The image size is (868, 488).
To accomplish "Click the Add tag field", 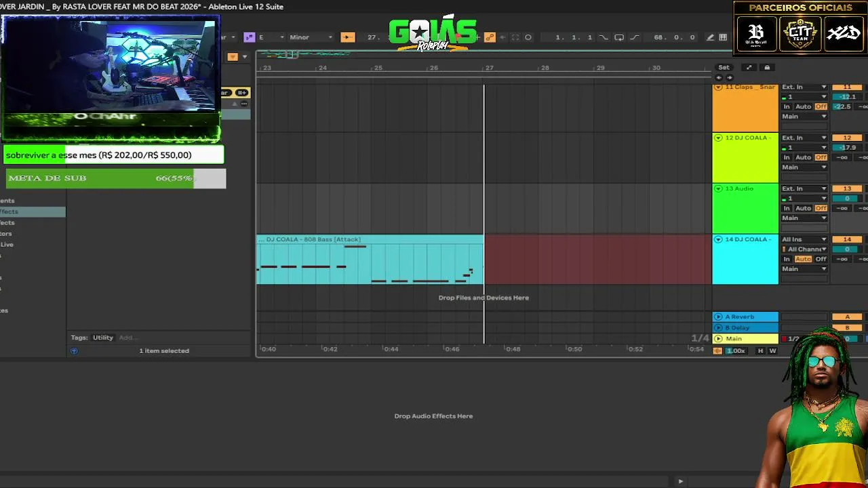I will [x=127, y=338].
